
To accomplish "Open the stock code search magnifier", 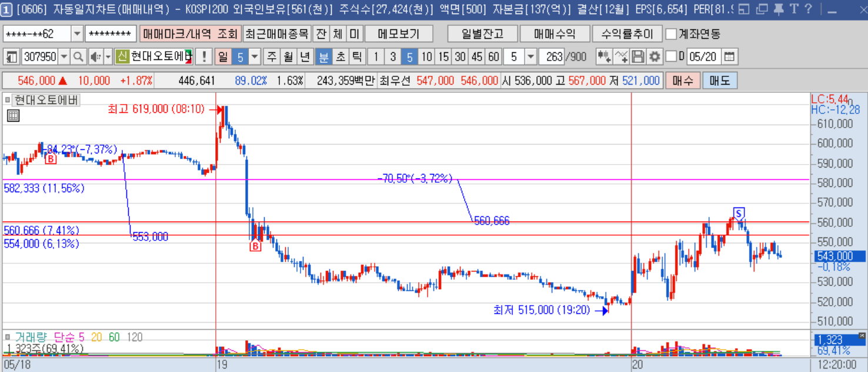I will (x=78, y=57).
